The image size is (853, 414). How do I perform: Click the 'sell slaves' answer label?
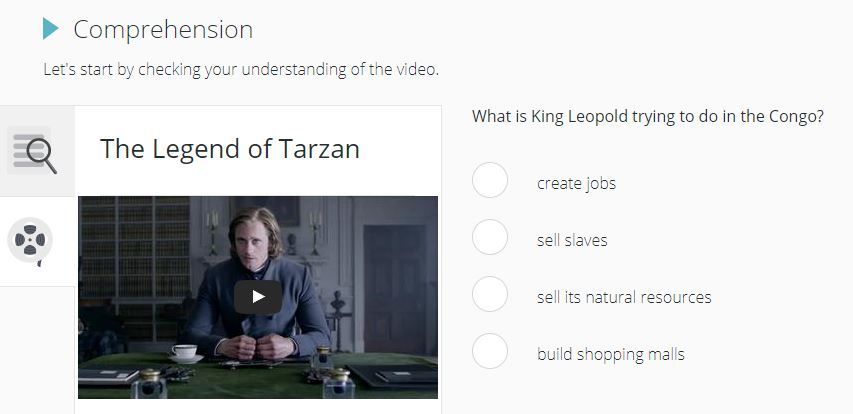click(572, 240)
